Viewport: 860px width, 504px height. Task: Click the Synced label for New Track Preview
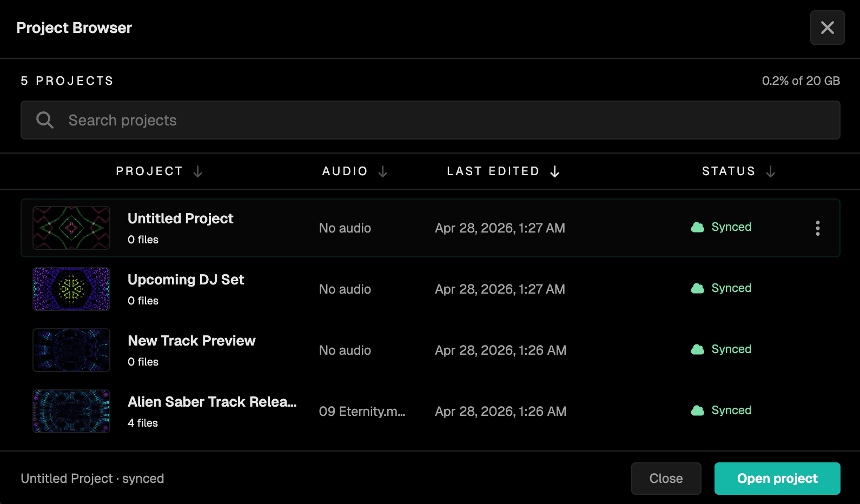pyautogui.click(x=731, y=349)
